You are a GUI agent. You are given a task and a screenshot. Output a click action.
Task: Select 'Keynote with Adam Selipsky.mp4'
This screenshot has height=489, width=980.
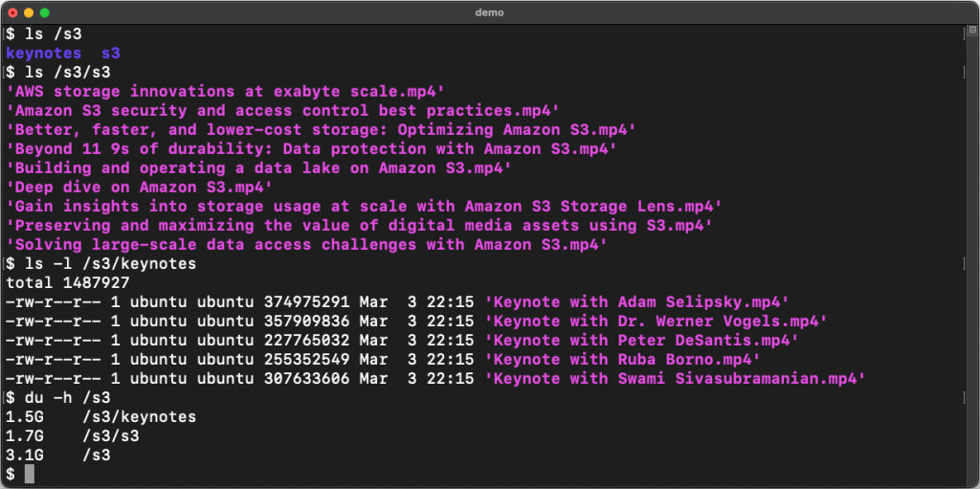[x=637, y=302]
